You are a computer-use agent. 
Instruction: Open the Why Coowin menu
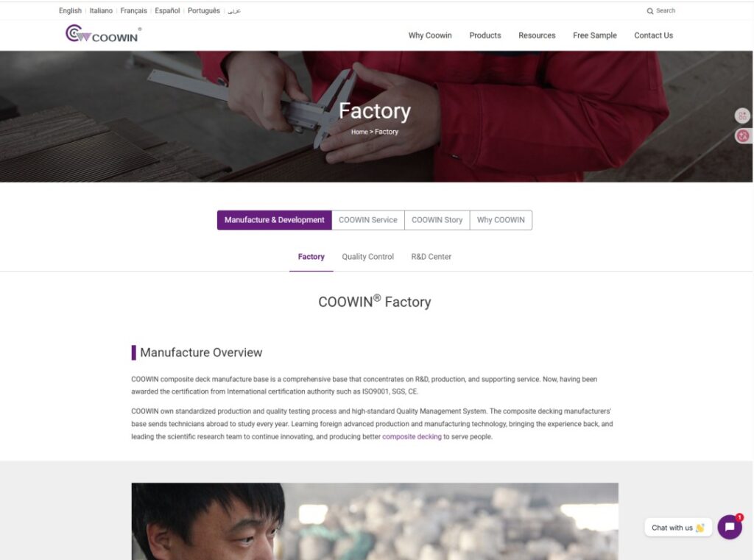pos(430,35)
